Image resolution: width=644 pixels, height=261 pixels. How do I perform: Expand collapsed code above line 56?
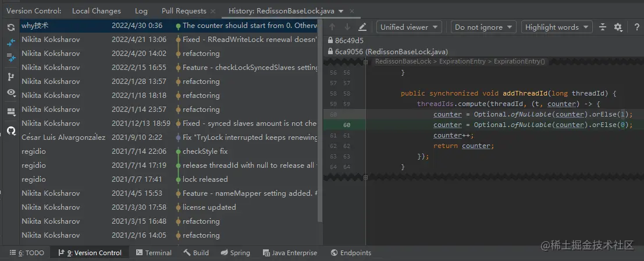(x=365, y=62)
